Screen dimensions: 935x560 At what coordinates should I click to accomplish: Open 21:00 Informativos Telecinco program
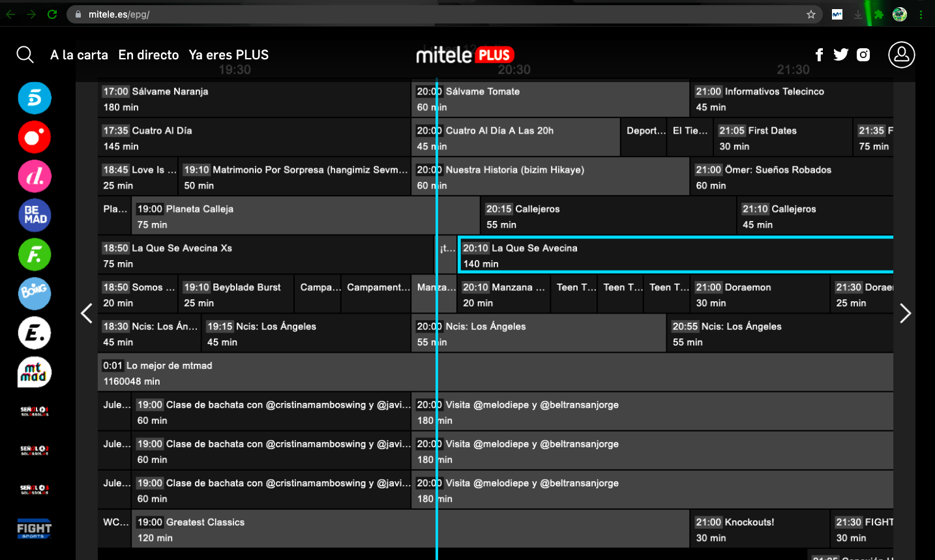tap(790, 99)
